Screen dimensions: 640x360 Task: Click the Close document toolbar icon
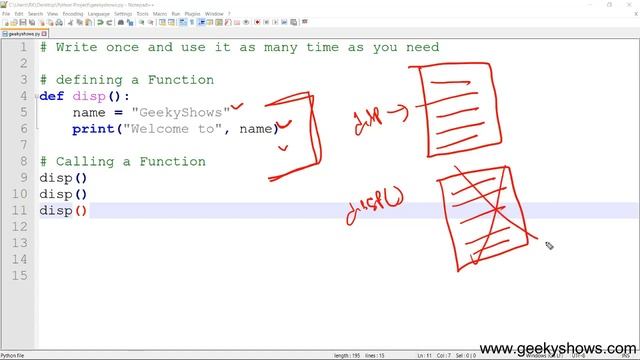pyautogui.click(x=42, y=22)
